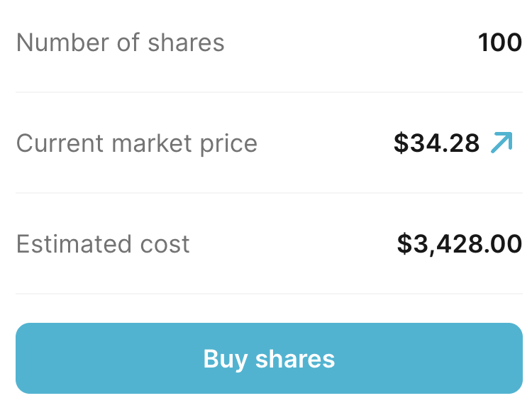The width and height of the screenshot is (532, 403).
Task: Click the word Estimated in third row
Action: point(74,244)
